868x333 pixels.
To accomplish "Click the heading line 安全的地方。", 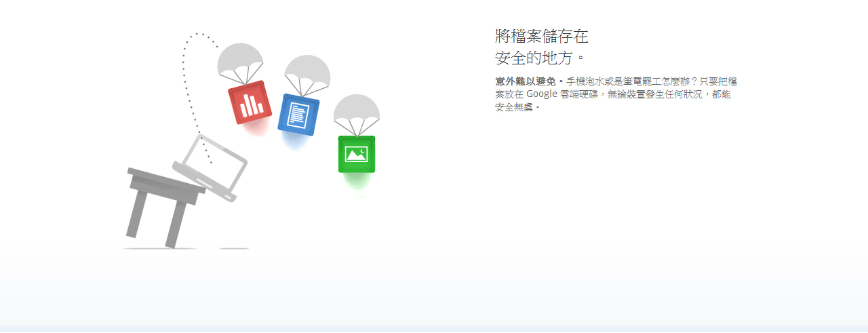I will click(540, 57).
